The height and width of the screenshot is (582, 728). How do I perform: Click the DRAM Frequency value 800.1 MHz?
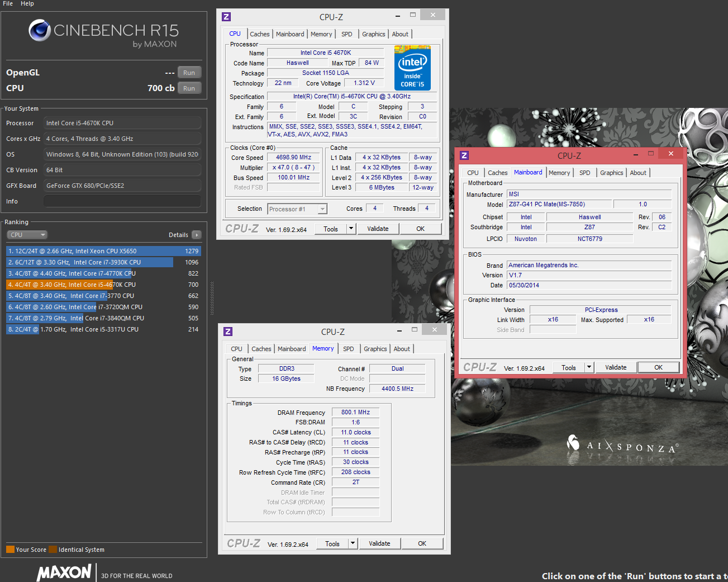355,412
